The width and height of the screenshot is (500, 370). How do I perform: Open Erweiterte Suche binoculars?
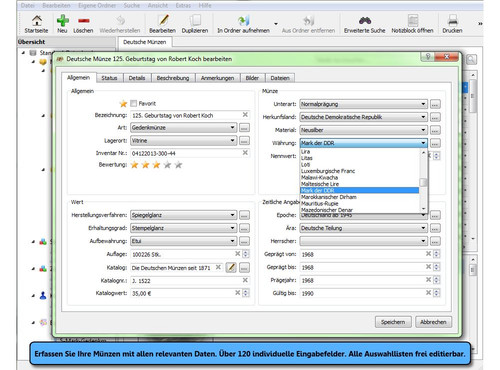(364, 24)
